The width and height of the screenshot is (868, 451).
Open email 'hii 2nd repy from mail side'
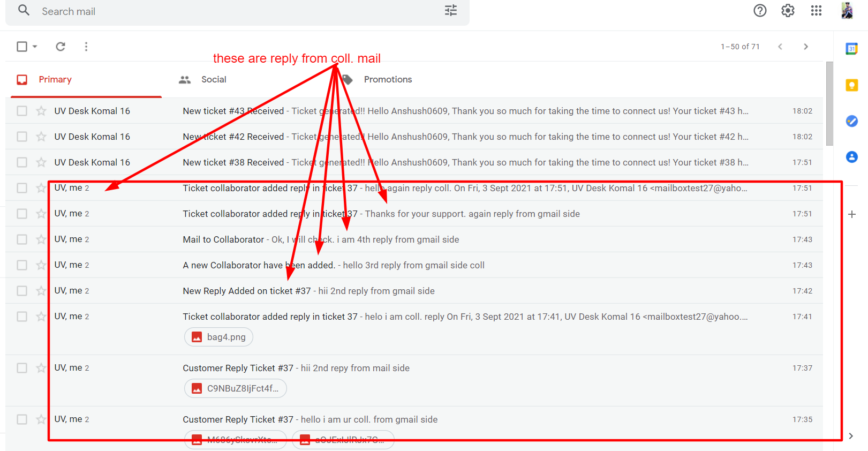point(414,380)
